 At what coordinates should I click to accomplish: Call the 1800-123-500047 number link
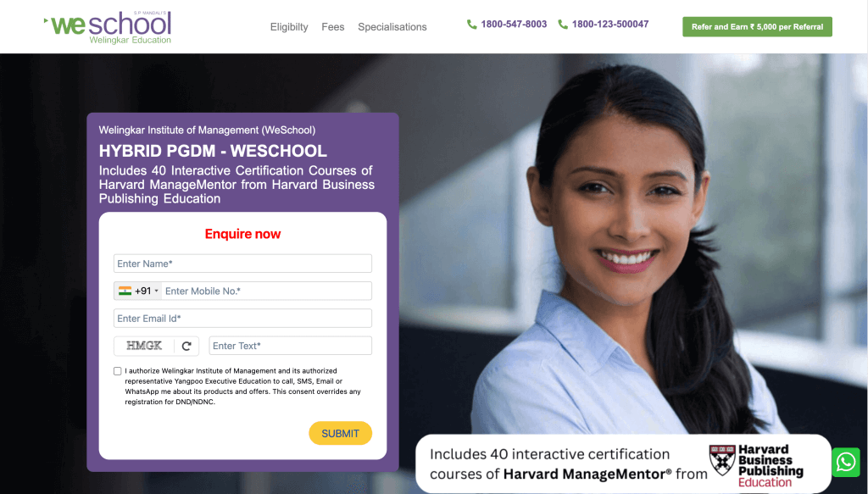pyautogui.click(x=610, y=25)
